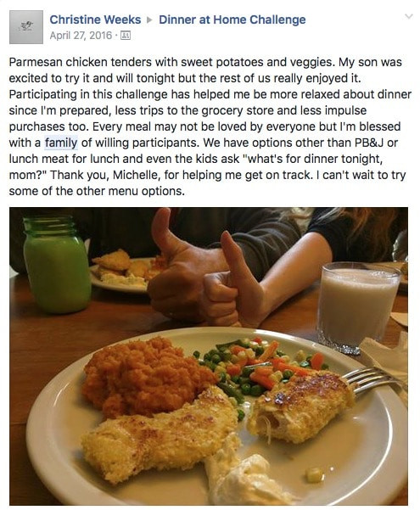Image resolution: width=420 pixels, height=510 pixels.
Task: Click the glass of milk in photo
Action: [x=357, y=307]
